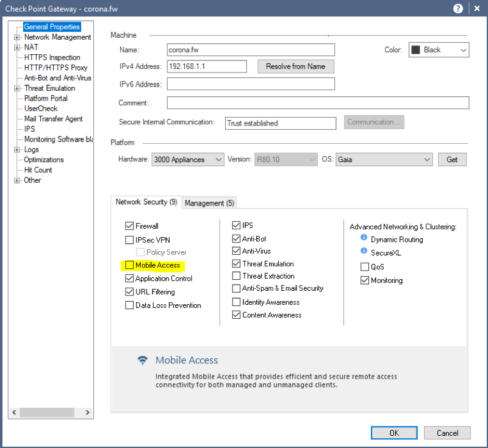Click the Dynamic Routing info icon
Screen dimensions: 488x448
[364, 237]
